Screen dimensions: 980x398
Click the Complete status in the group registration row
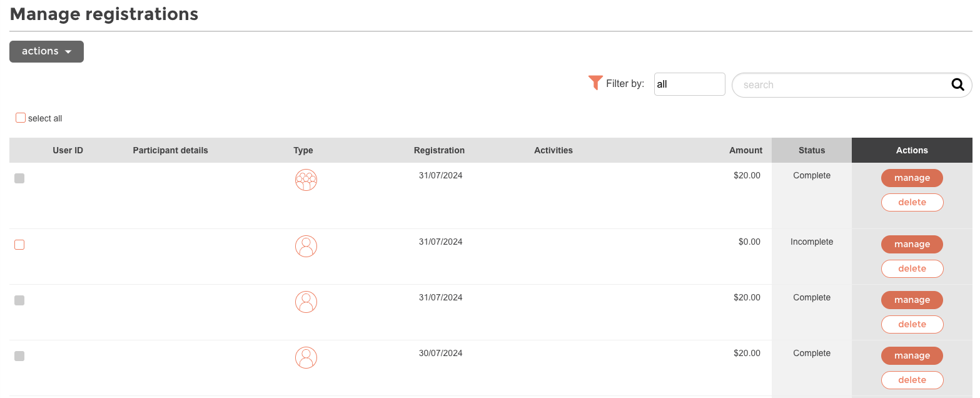[x=812, y=175]
